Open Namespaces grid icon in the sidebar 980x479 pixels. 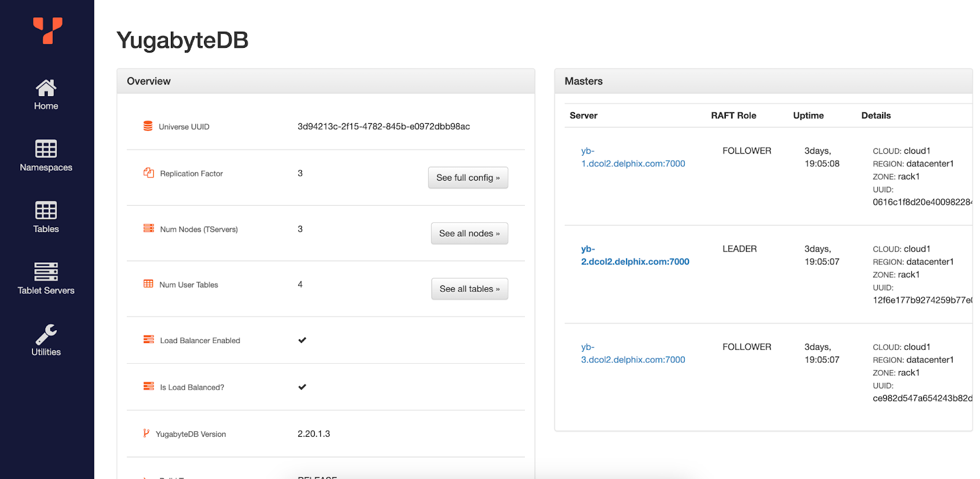pos(46,149)
